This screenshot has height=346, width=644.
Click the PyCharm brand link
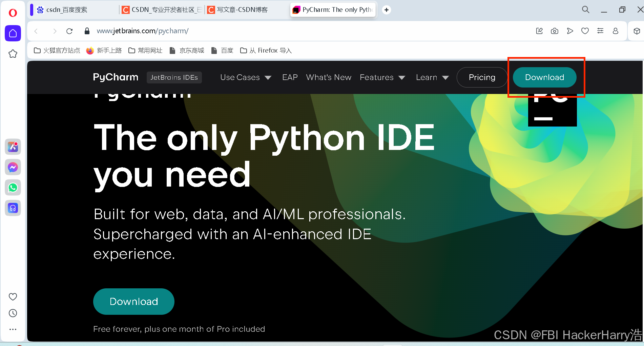point(116,77)
